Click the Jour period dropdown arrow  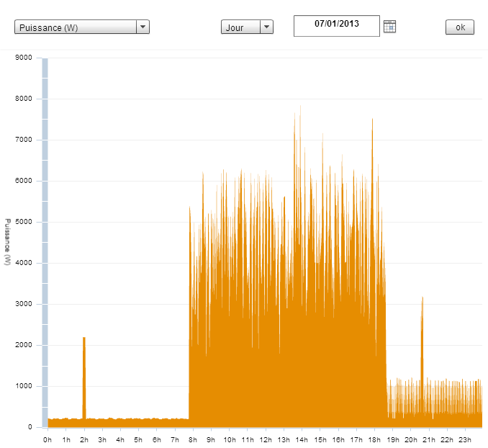pyautogui.click(x=267, y=27)
